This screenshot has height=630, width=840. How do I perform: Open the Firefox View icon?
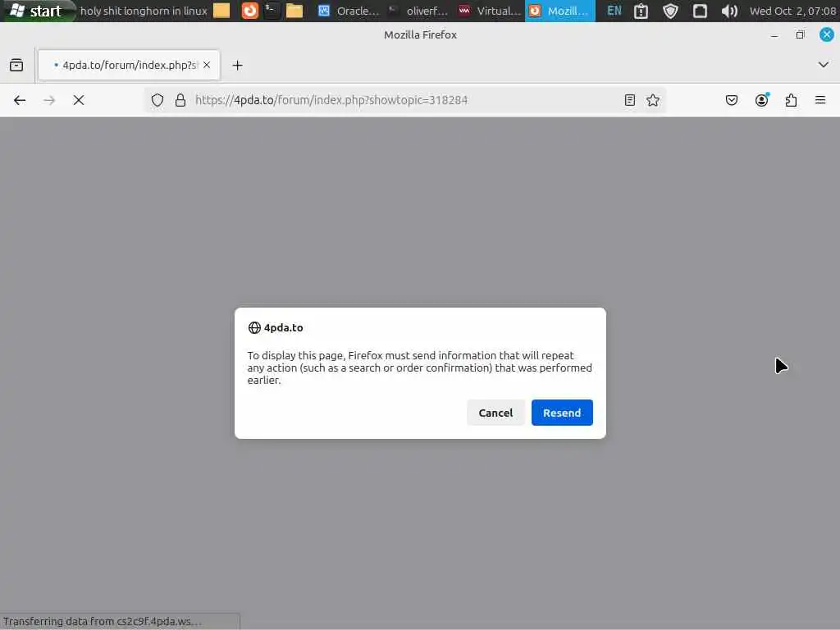pos(16,66)
